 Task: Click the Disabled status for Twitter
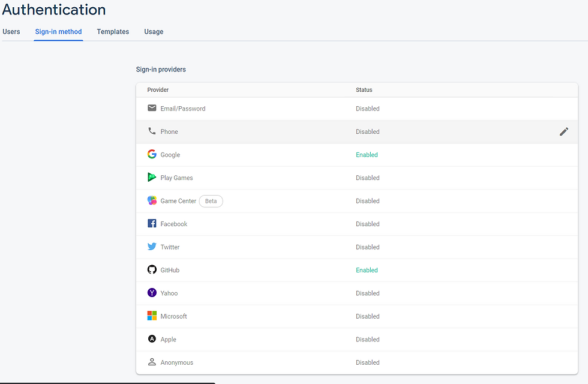click(367, 247)
